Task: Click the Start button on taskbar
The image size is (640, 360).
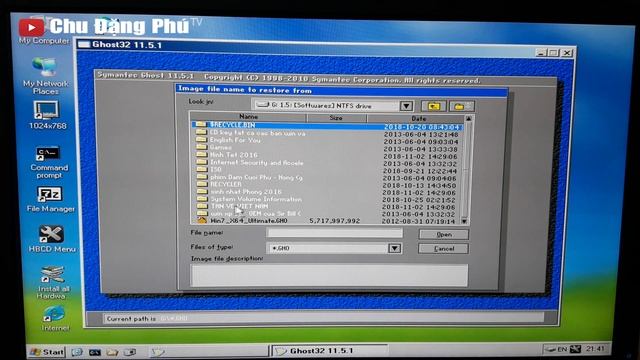Action: pos(47,351)
